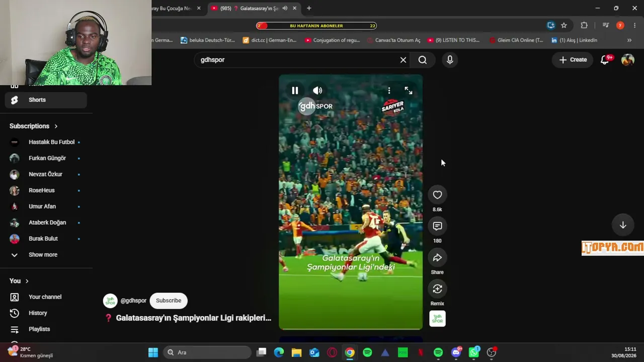
Task: Open the LinkedIn Akış bookmark
Action: pyautogui.click(x=574, y=40)
